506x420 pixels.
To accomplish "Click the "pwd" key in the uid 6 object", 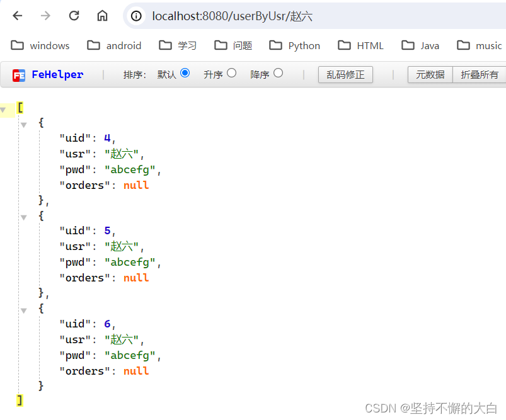I will tap(75, 356).
